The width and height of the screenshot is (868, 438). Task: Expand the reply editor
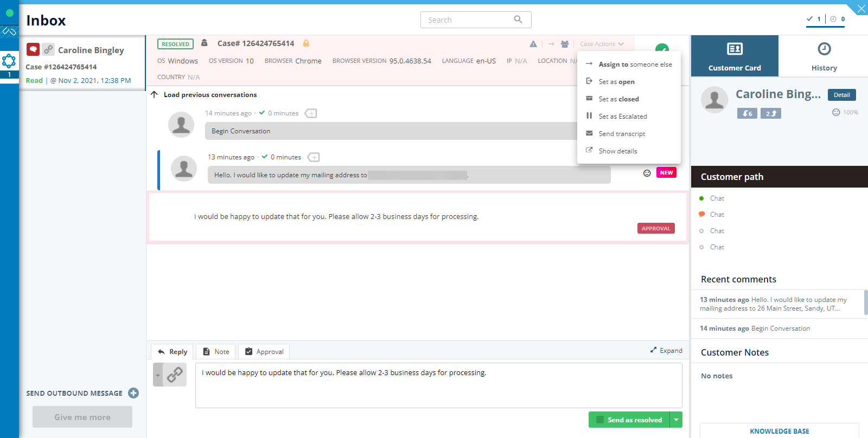coord(666,350)
